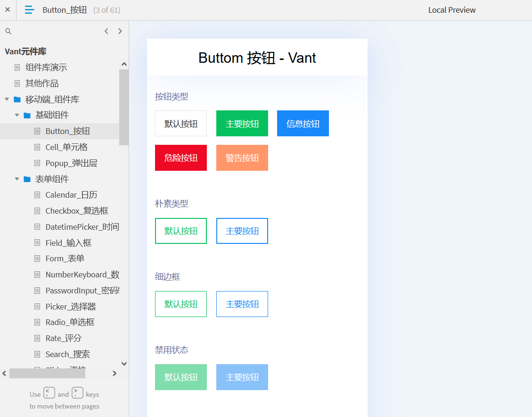Open the Cell_单元格 page
532x417 pixels.
click(x=66, y=147)
